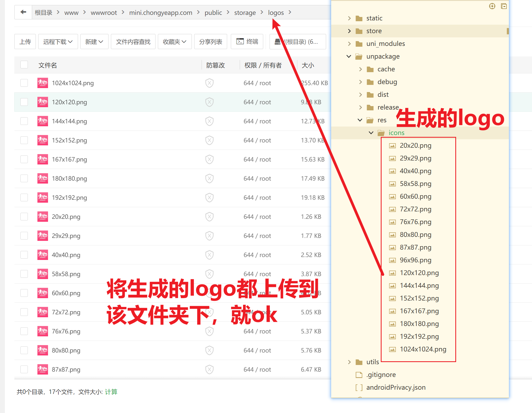Navigate to storage in breadcrumb path

click(245, 12)
